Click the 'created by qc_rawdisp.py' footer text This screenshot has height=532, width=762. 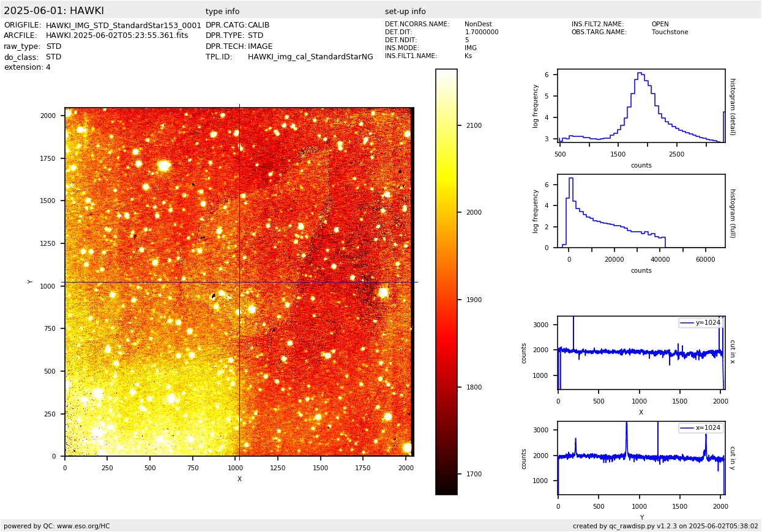[x=665, y=526]
